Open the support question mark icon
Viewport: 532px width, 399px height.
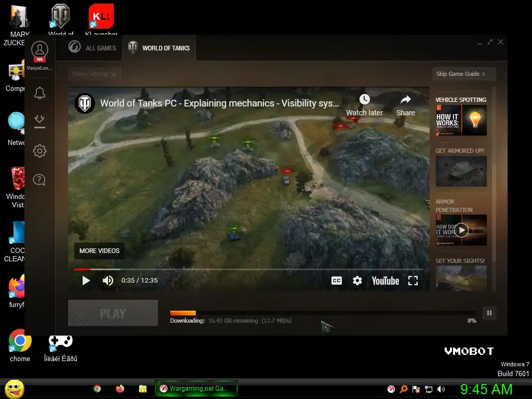click(x=39, y=180)
